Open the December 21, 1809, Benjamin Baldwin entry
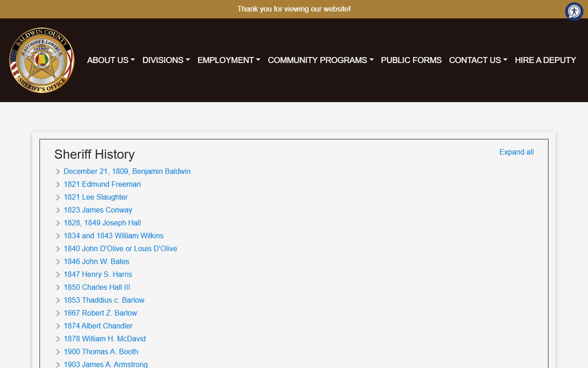The image size is (588, 368). 127,171
